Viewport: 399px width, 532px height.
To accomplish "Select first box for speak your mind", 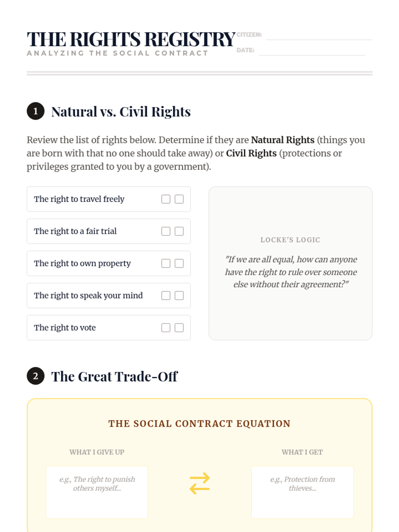I will click(166, 296).
